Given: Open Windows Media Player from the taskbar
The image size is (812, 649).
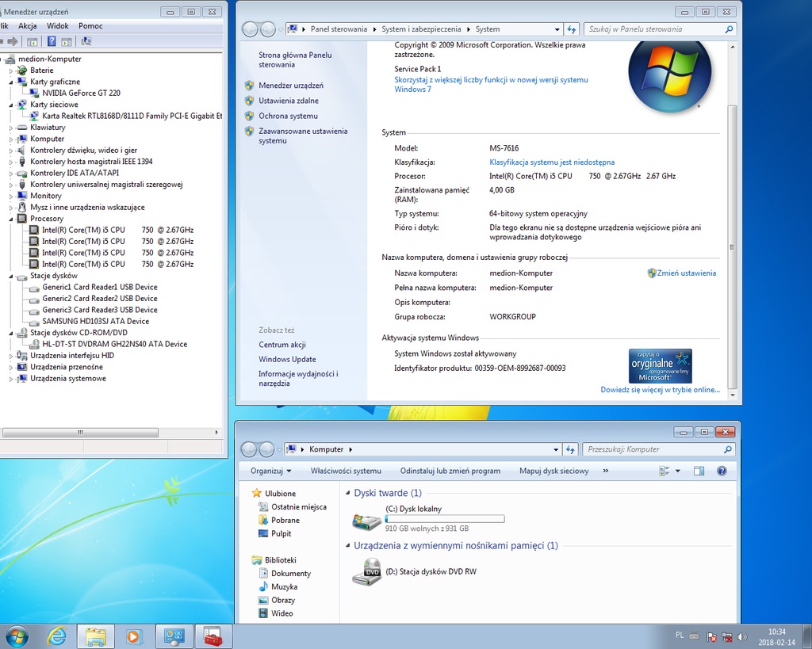Looking at the screenshot, I should (133, 636).
